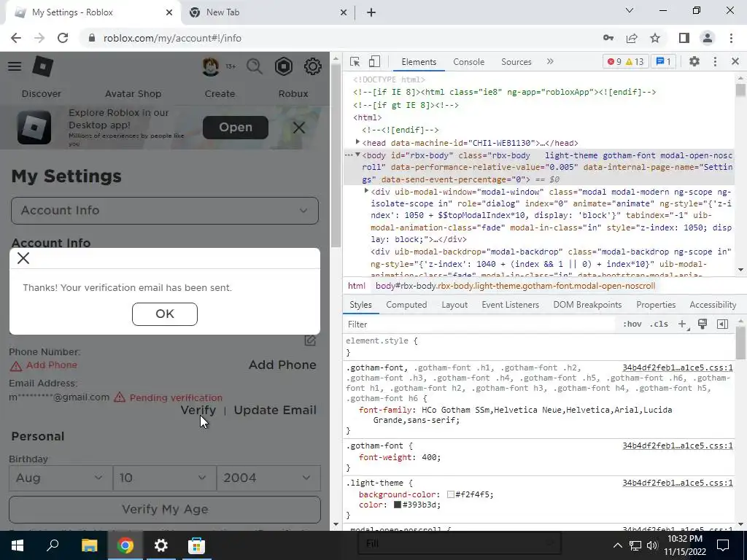The width and height of the screenshot is (747, 560).
Task: Click the saved passwords key icon
Action: coord(608,38)
